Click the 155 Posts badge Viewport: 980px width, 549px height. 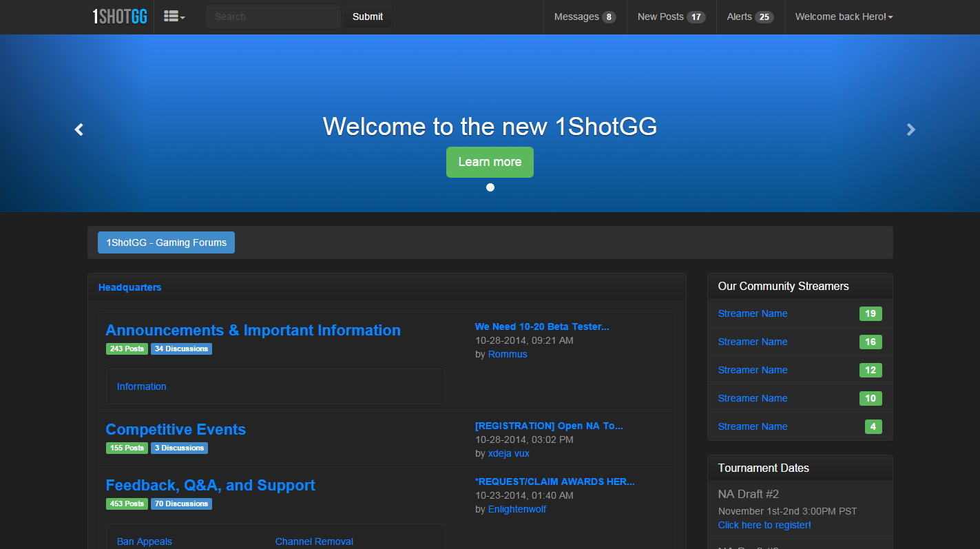point(127,448)
